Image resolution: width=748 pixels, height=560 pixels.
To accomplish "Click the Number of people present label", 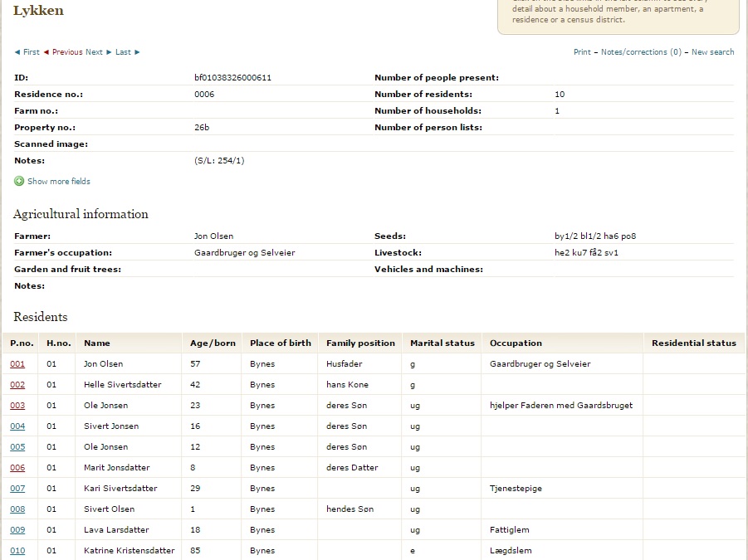I will (437, 78).
